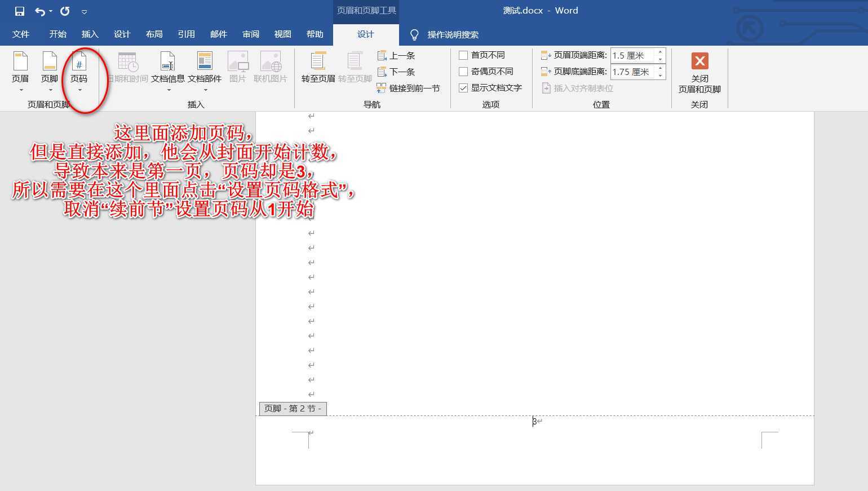The height and width of the screenshot is (491, 868).
Task: Open the undo history dropdown arrow
Action: [x=51, y=11]
